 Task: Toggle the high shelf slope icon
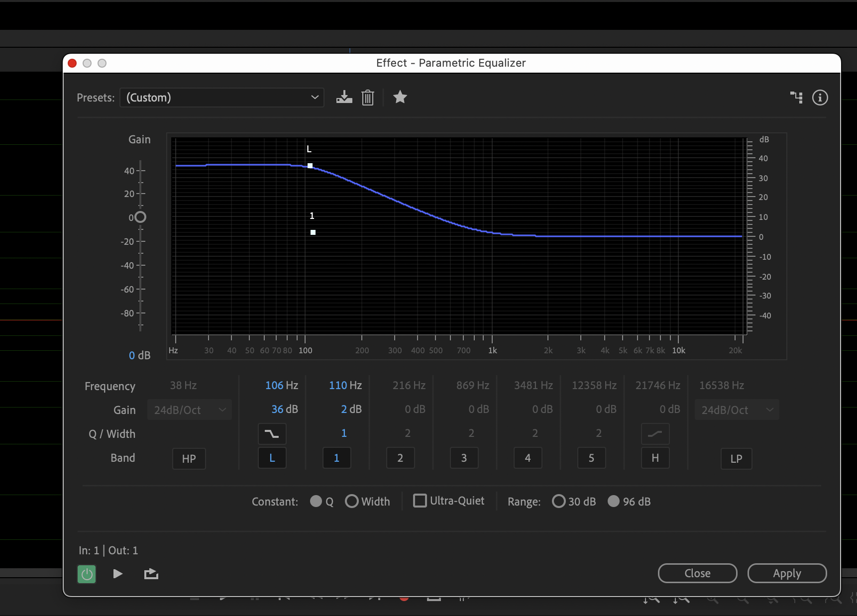tap(655, 434)
